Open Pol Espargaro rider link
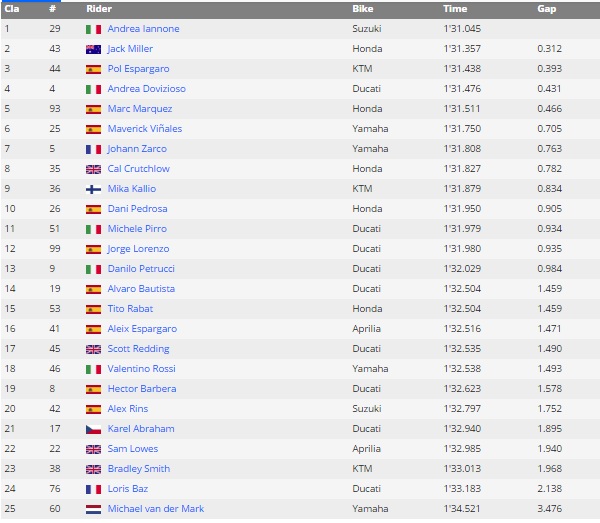This screenshot has width=600, height=523. point(138,69)
